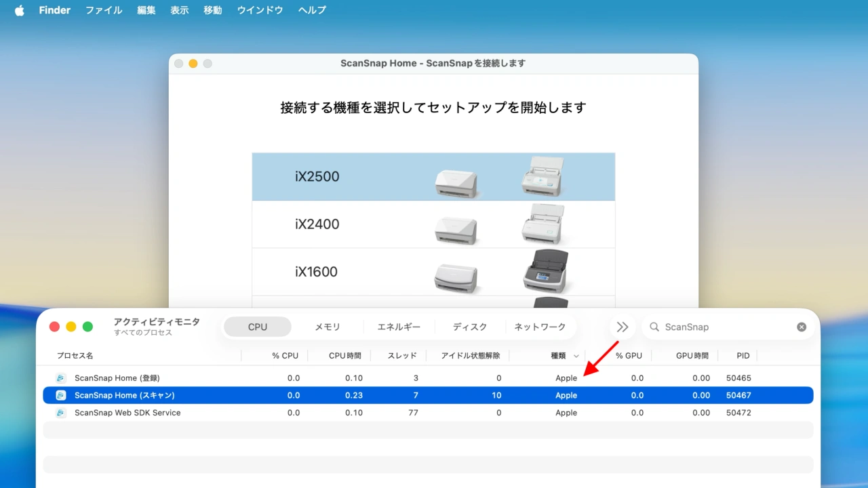Switch to the メモリ tab
Viewport: 868px width, 488px height.
pos(328,327)
